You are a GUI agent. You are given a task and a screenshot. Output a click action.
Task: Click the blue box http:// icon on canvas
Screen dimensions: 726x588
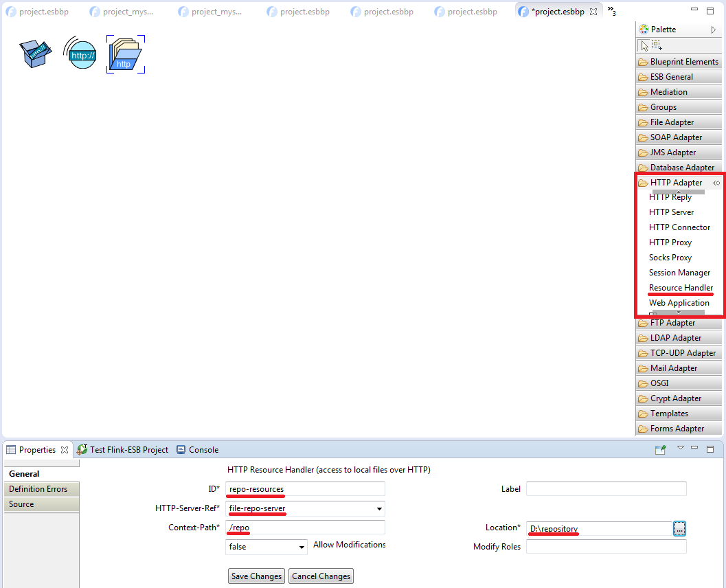coord(36,53)
